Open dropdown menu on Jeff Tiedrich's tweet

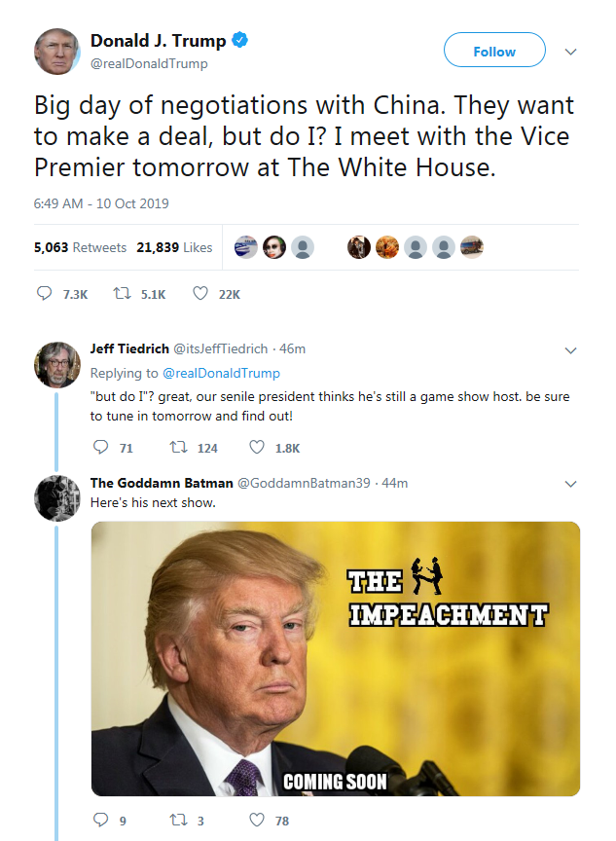[571, 350]
